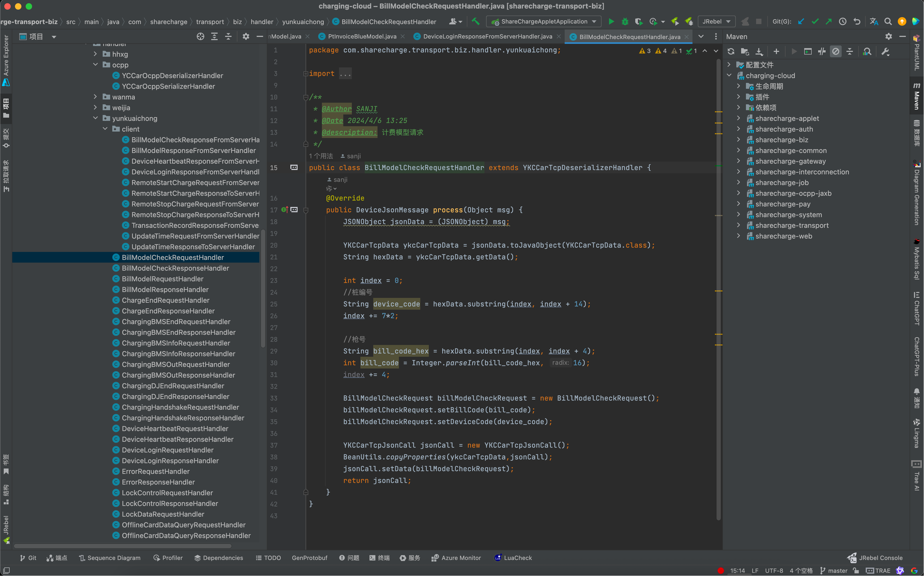Click the project tree horizontal scrollbar
Viewport: 924px width, 576px height.
pos(123,546)
